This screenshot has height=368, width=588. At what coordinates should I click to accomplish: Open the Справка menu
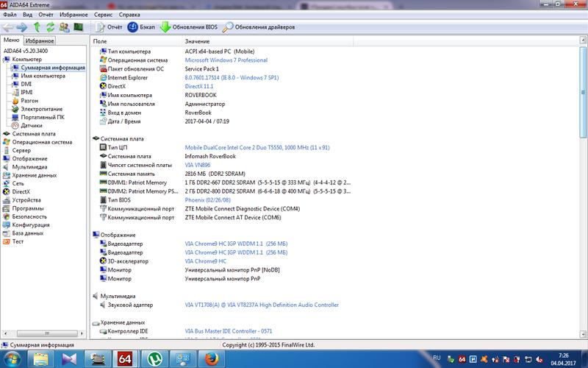pyautogui.click(x=129, y=15)
